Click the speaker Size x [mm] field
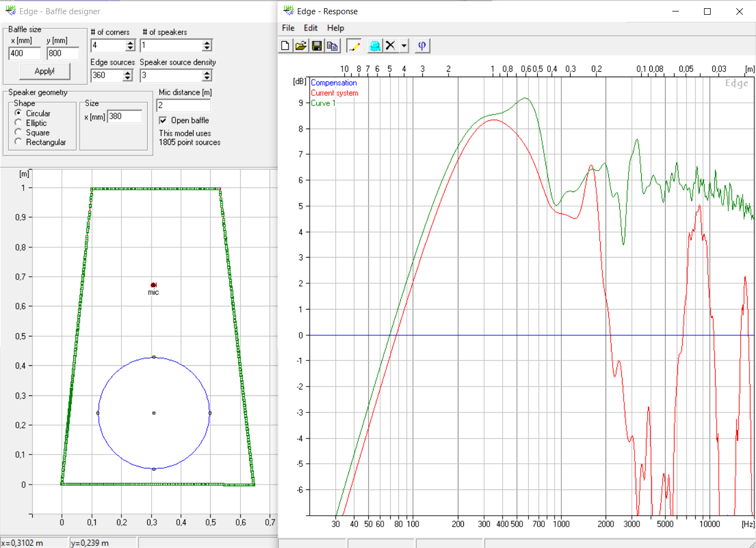Viewport: 756px width, 548px height. pos(125,116)
